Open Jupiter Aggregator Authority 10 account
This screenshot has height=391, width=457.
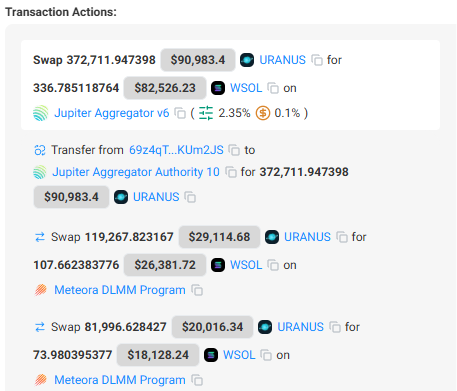click(136, 172)
